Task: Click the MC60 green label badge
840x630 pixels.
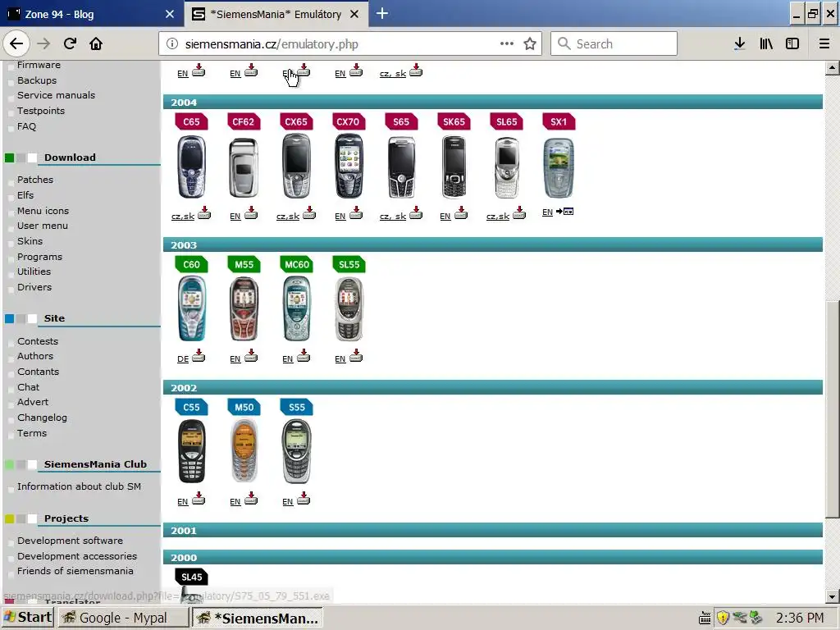Action: (x=296, y=264)
